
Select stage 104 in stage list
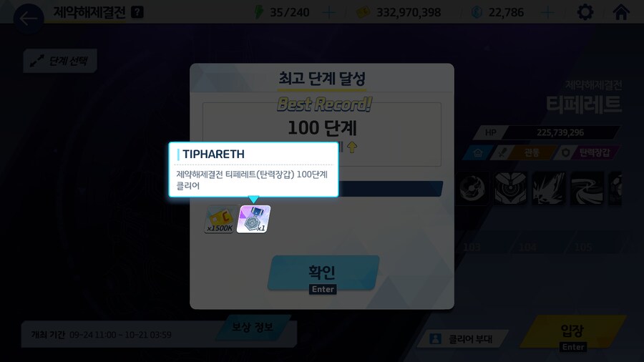click(x=528, y=247)
